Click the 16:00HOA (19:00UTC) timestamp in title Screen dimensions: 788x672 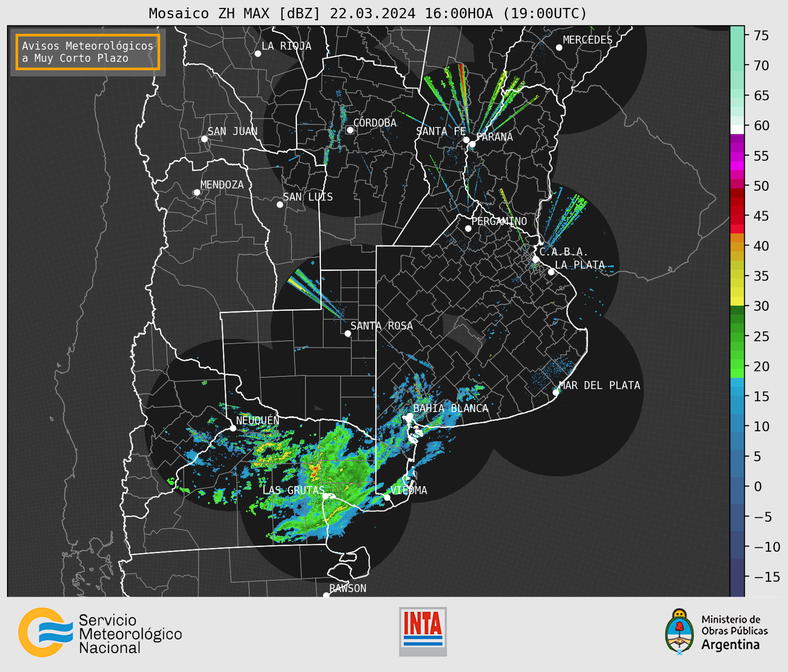coord(505,13)
